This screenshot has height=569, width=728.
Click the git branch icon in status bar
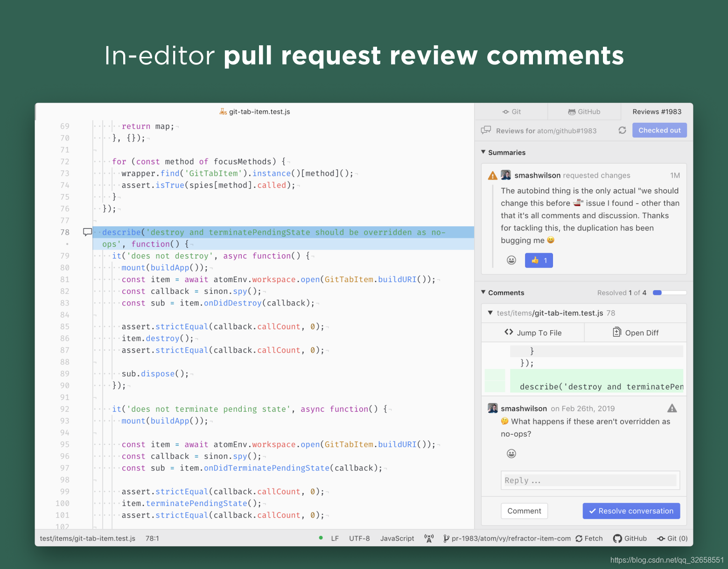click(x=446, y=538)
